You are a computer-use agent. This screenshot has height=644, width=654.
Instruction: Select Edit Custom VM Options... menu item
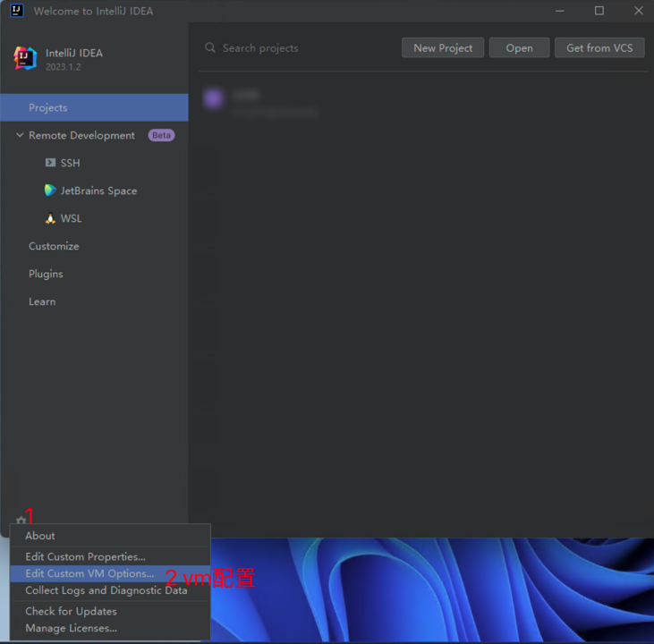tap(111, 573)
